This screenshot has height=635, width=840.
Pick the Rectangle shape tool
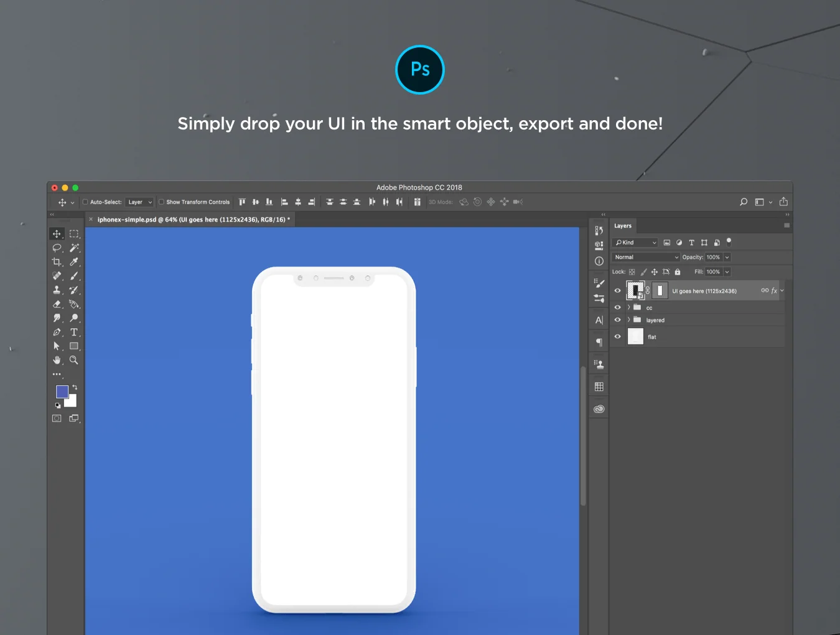(x=74, y=346)
